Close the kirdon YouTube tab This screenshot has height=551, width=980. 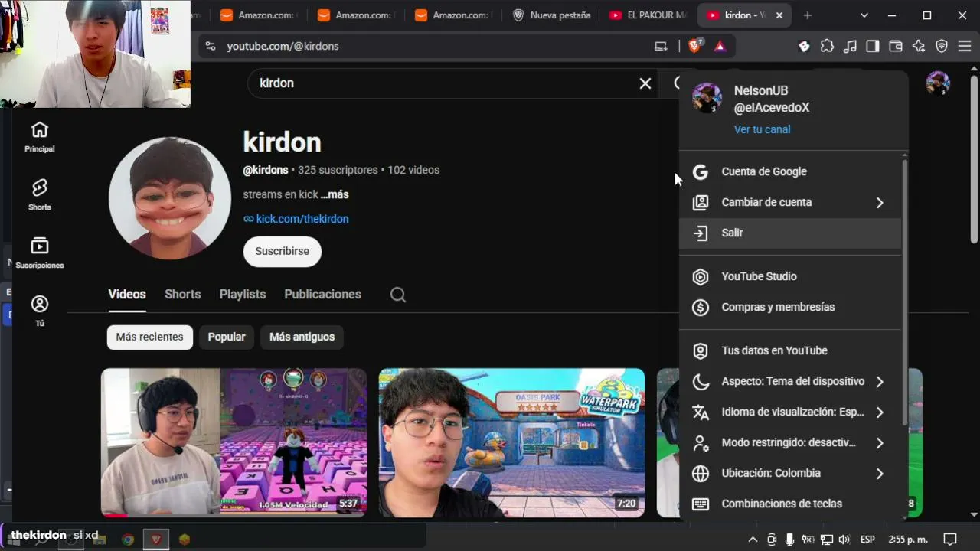click(x=780, y=15)
